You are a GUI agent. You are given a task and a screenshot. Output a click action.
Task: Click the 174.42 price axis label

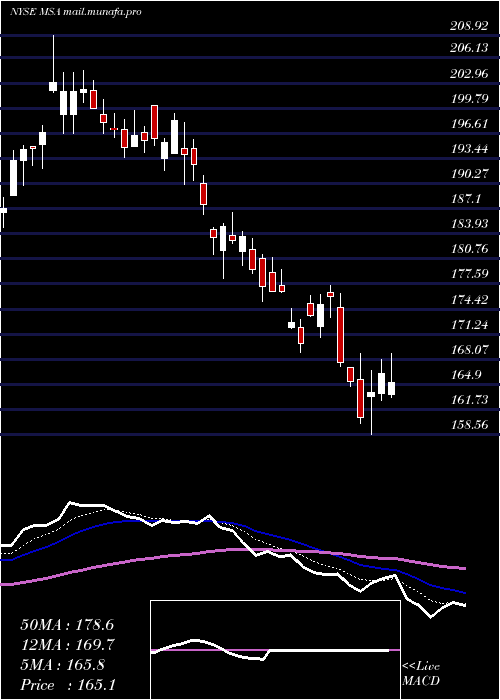tap(469, 300)
